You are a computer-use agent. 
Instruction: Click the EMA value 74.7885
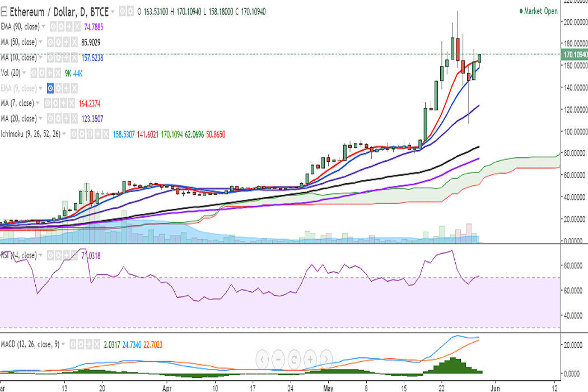(94, 27)
